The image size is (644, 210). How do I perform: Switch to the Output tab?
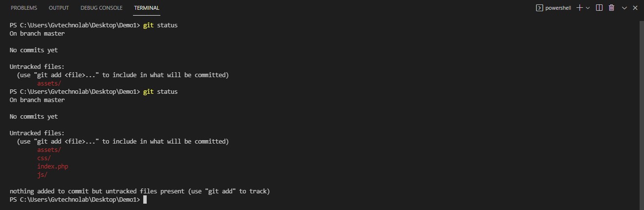(59, 8)
